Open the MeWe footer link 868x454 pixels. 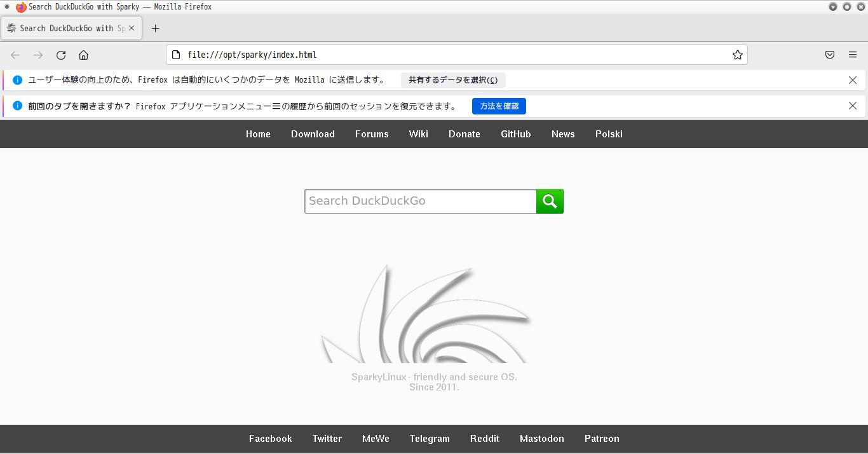click(376, 439)
